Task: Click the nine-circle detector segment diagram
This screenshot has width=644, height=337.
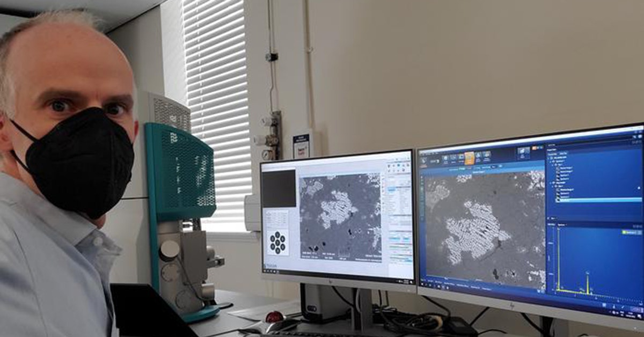Action: pos(277,243)
